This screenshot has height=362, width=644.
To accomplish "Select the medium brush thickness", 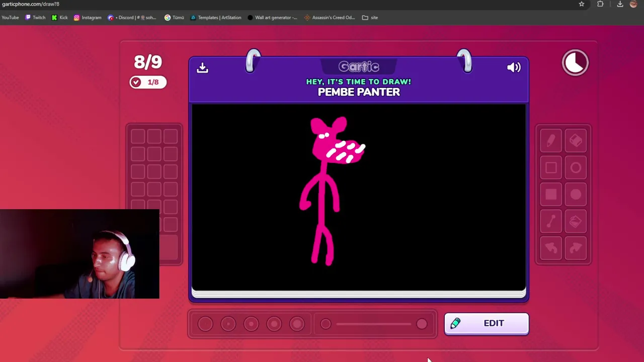I will [x=251, y=324].
